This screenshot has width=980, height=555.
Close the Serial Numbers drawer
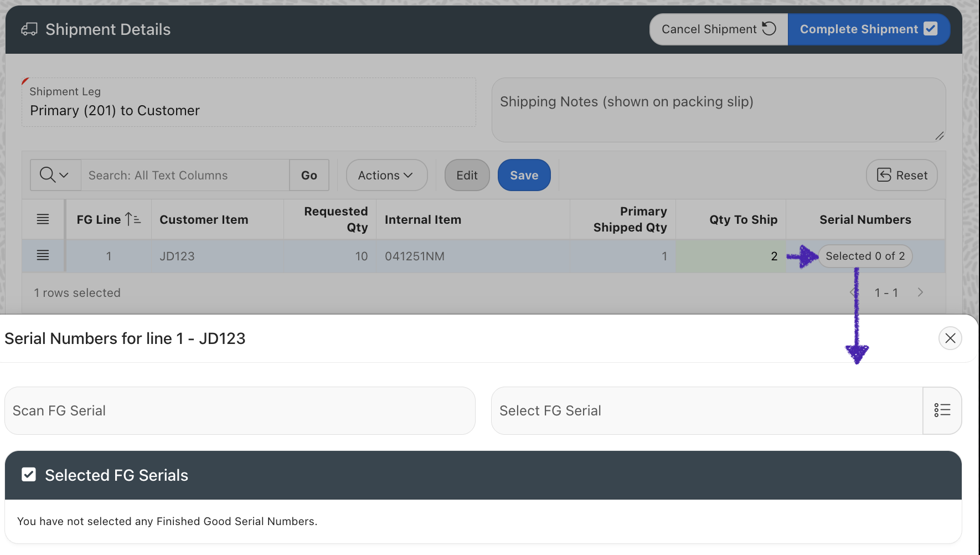(950, 338)
